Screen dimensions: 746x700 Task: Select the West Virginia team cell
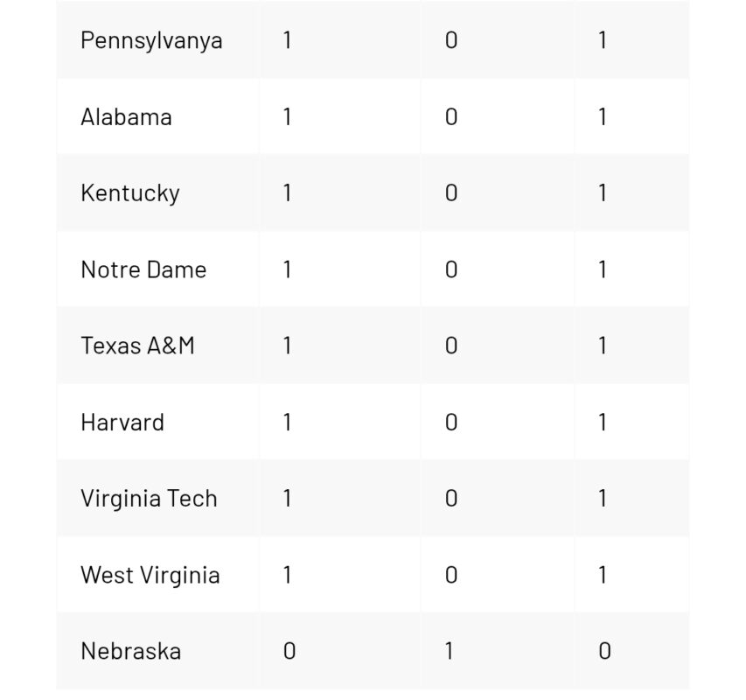(150, 575)
